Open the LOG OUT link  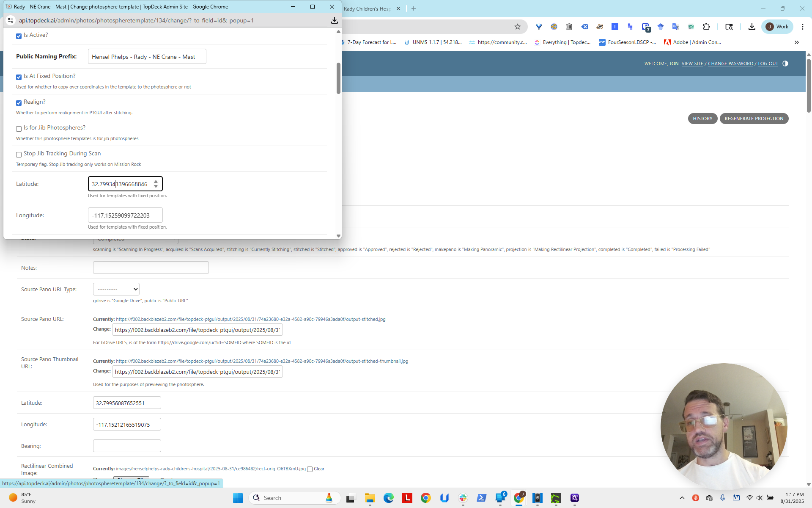coord(768,63)
